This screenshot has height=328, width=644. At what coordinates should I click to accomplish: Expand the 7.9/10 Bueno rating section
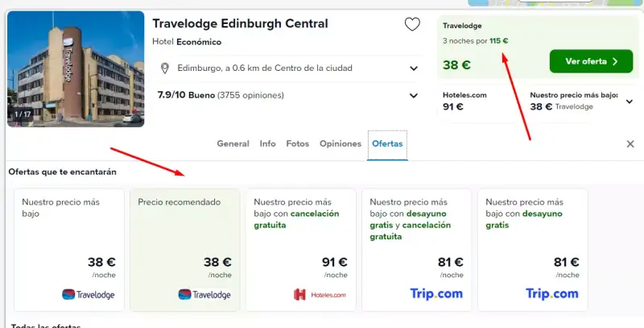(414, 96)
